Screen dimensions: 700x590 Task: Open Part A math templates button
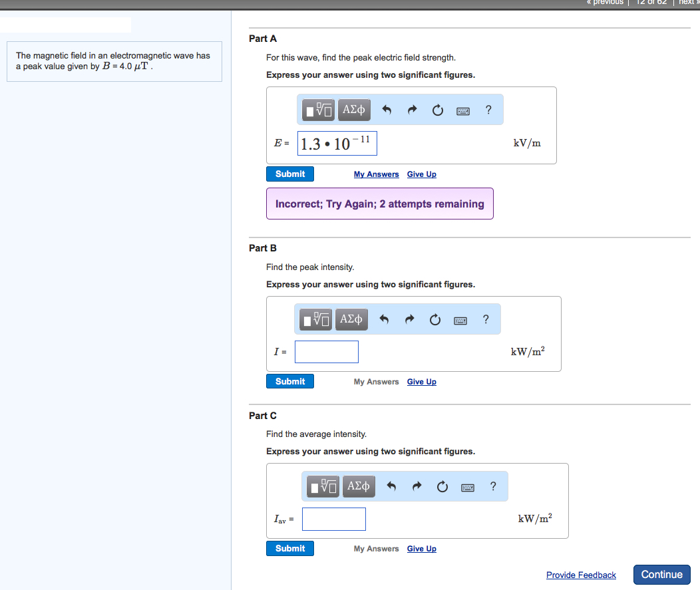click(318, 110)
